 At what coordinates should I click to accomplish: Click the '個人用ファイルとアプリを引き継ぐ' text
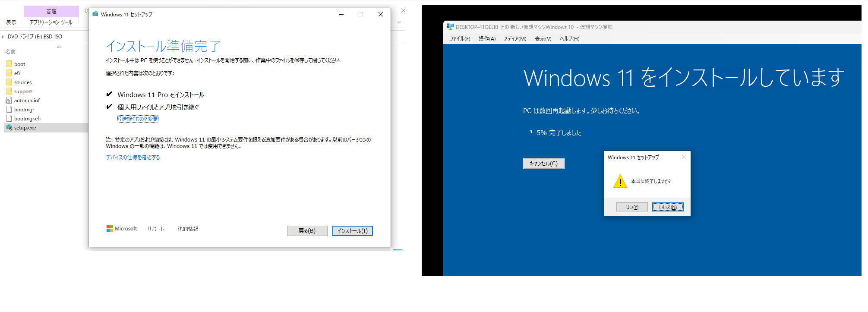coord(158,107)
